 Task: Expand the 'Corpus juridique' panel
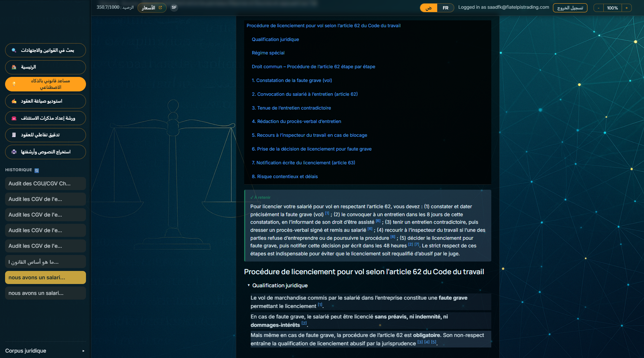click(45, 350)
